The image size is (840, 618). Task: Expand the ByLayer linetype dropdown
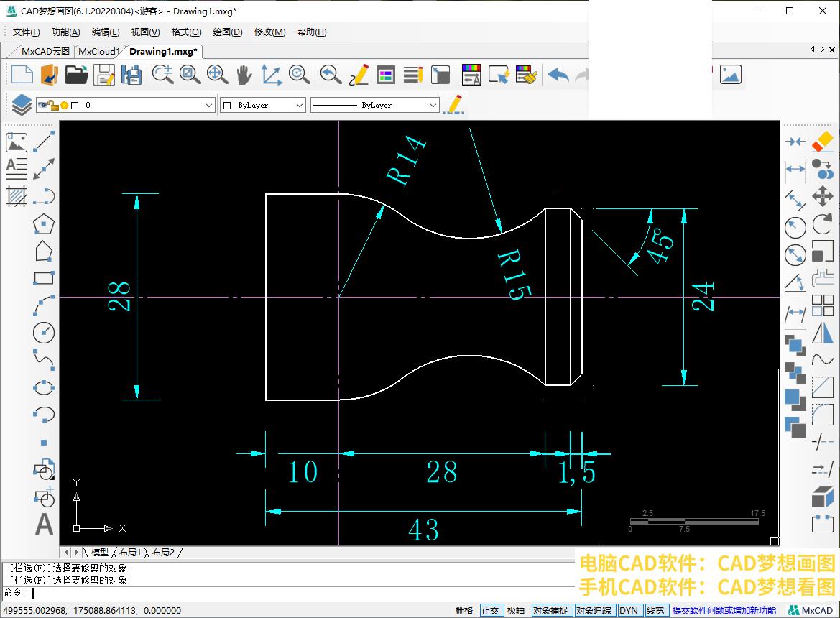[x=433, y=105]
